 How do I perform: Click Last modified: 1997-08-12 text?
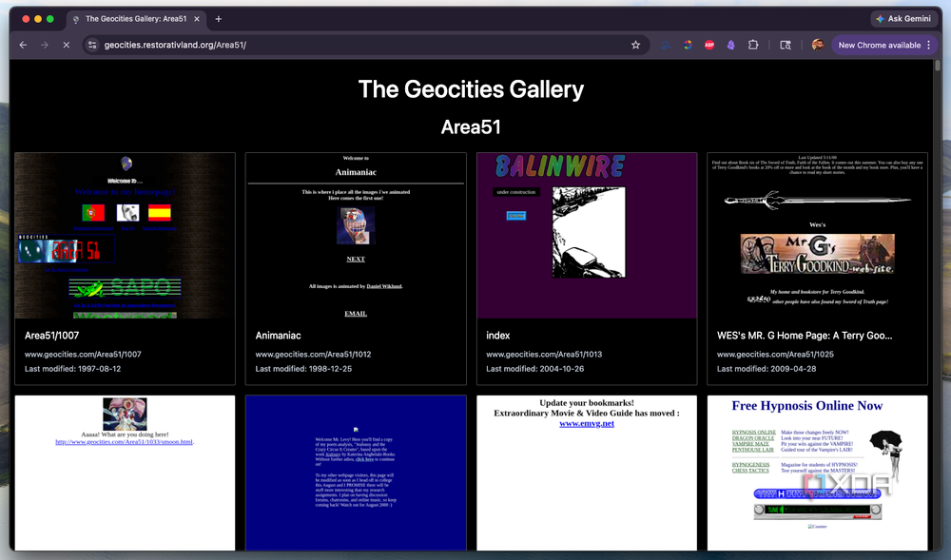tap(73, 369)
